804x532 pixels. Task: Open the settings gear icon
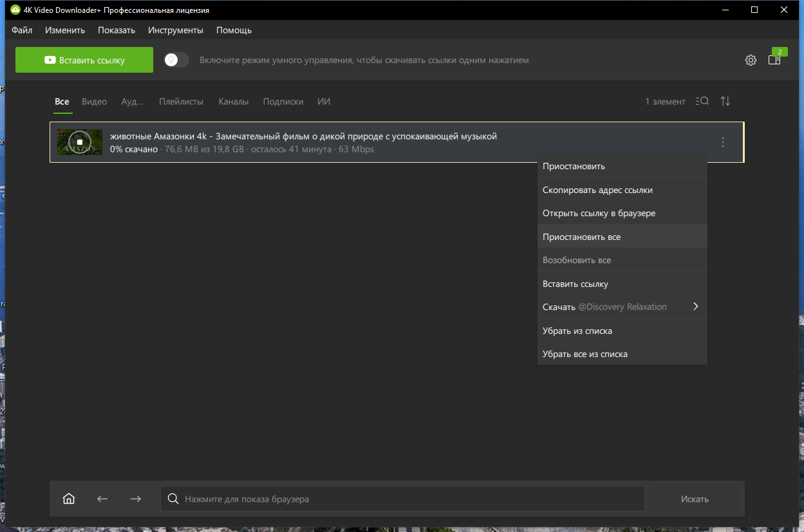click(x=751, y=60)
